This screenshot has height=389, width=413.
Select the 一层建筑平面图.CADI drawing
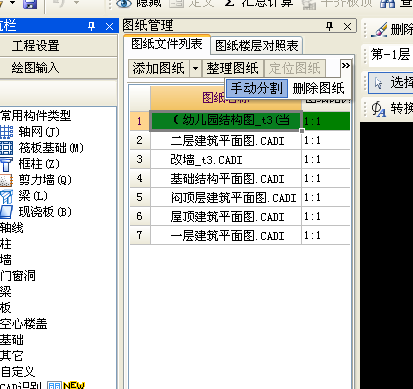[x=226, y=235]
